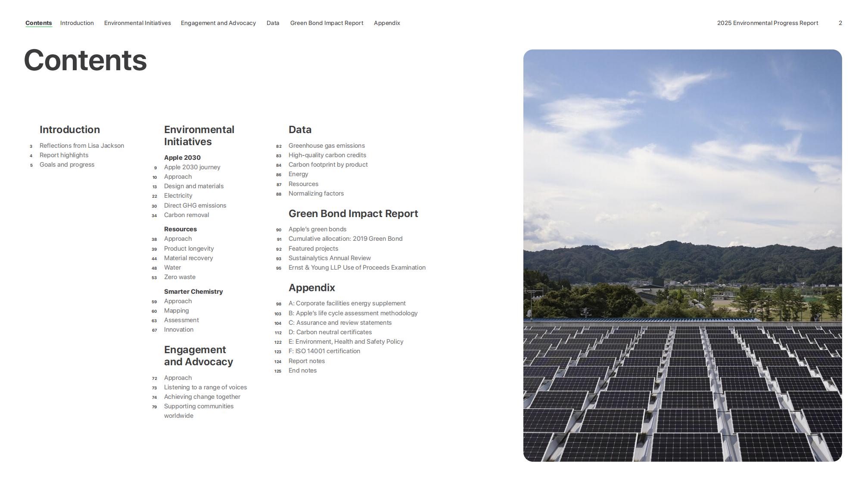
Task: Go to 'Cumulative allocation: 2019 Green Bond'
Action: 345,239
